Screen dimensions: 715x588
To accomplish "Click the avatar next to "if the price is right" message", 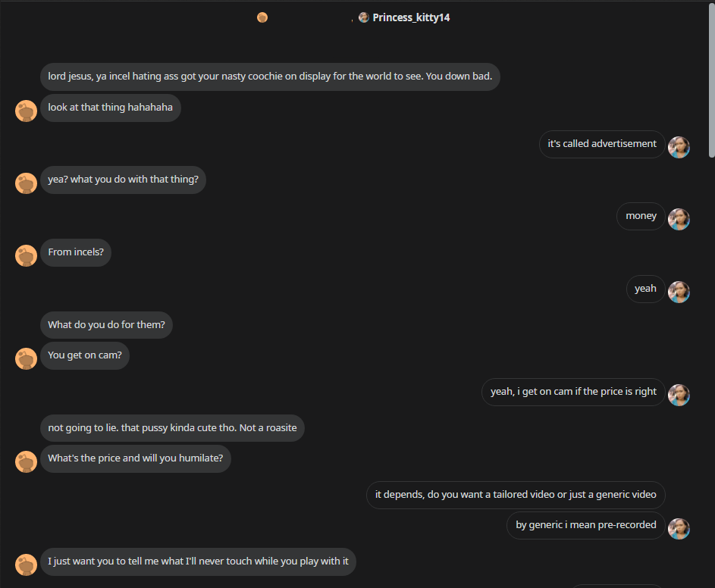I will [679, 395].
